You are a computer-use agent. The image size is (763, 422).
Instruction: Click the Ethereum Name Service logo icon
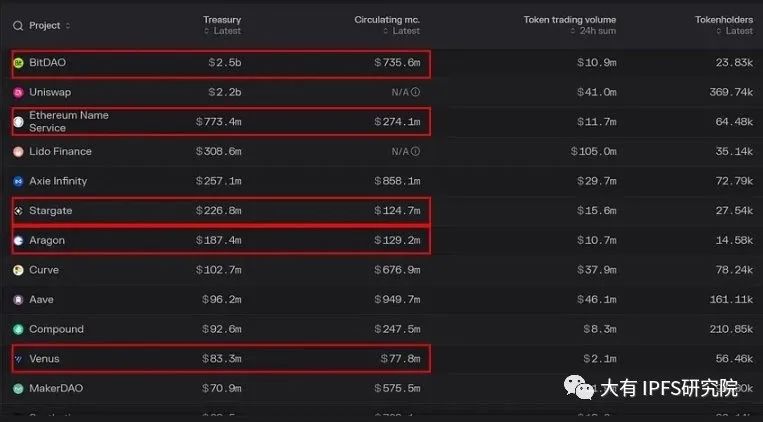(18, 122)
